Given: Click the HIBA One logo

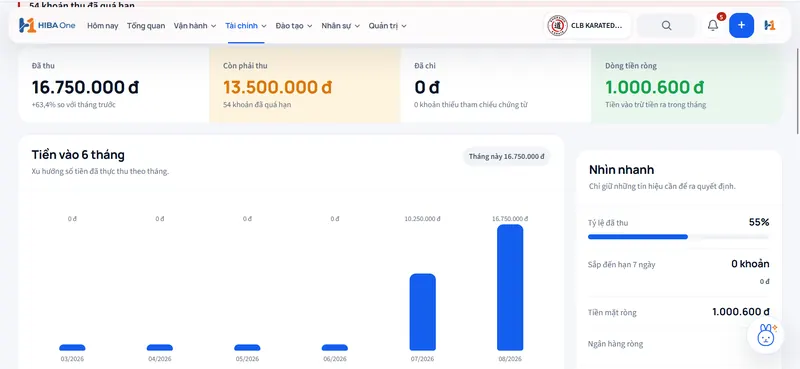Looking at the screenshot, I should click(x=47, y=26).
